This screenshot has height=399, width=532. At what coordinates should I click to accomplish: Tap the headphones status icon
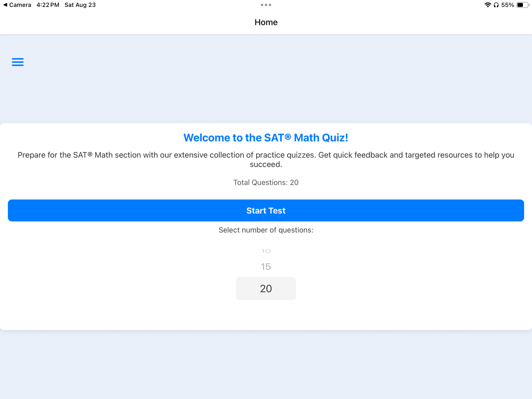click(x=496, y=5)
